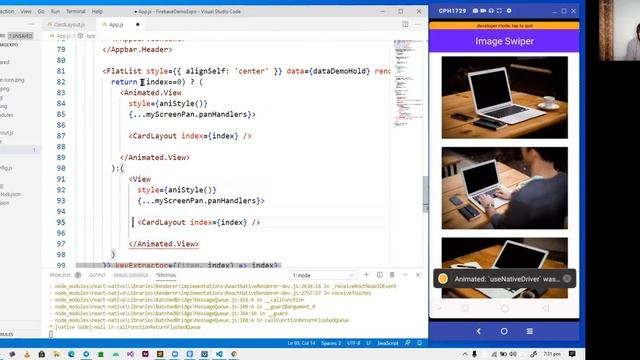Click the headphone audio icon in emulator titlebar
The width and height of the screenshot is (640, 360).
(x=491, y=11)
